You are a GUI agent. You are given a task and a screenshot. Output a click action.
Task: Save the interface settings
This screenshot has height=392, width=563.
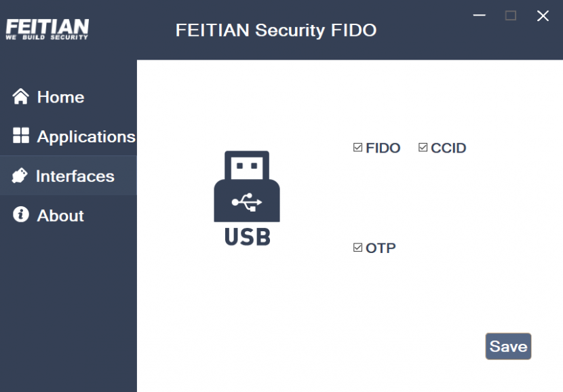(508, 346)
